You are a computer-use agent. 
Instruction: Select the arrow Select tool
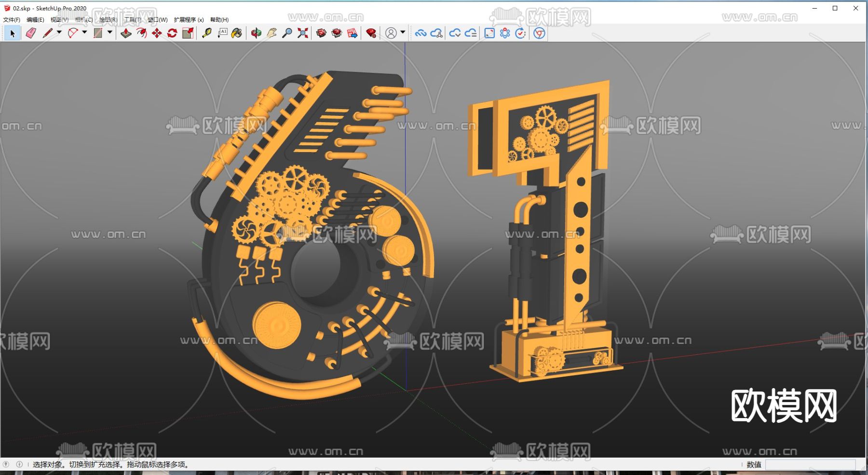13,33
